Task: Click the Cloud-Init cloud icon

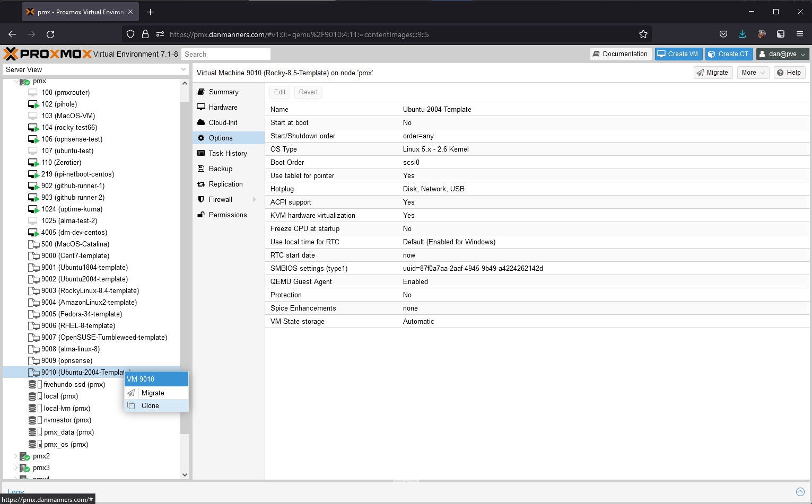Action: coord(201,122)
